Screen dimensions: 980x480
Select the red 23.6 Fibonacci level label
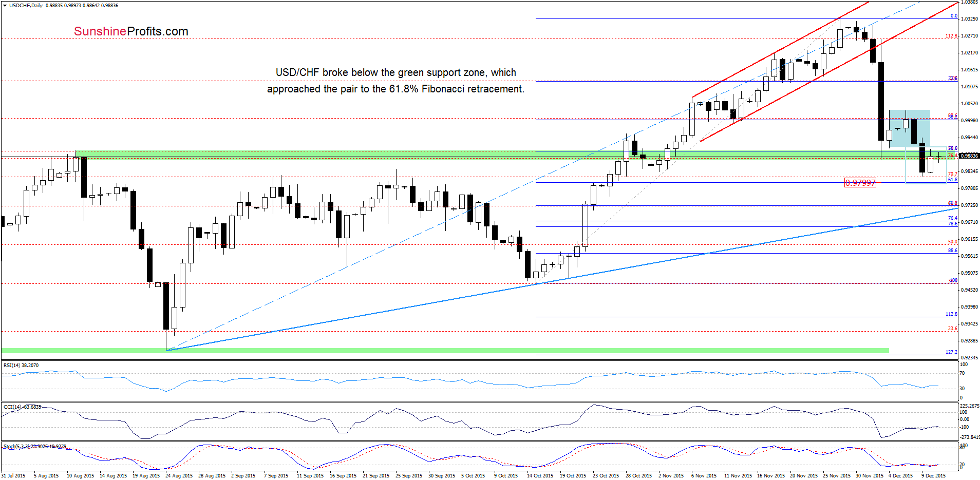tap(953, 329)
